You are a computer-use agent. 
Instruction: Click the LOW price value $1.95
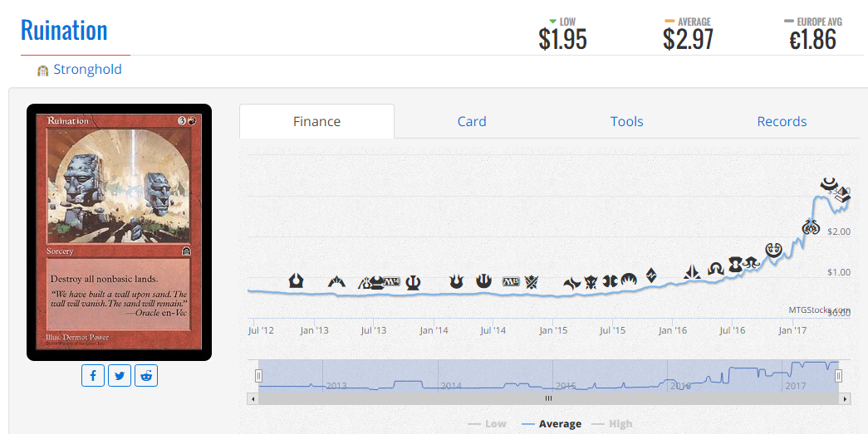tap(562, 39)
